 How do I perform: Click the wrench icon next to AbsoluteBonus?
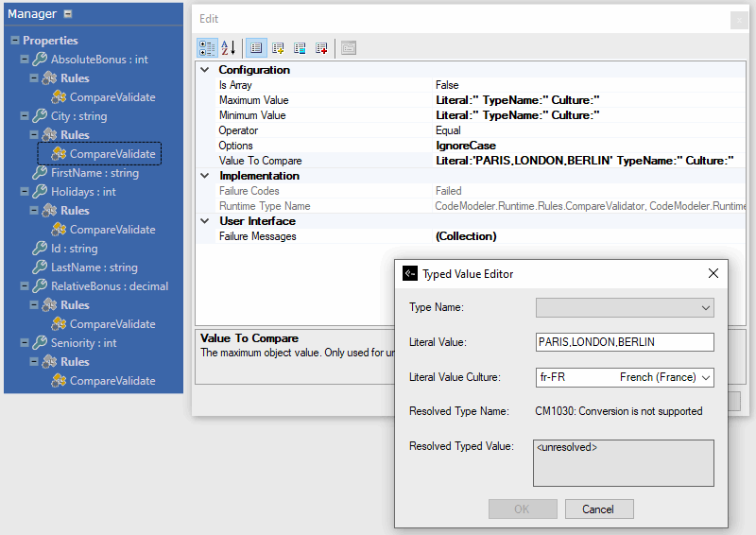coord(40,60)
